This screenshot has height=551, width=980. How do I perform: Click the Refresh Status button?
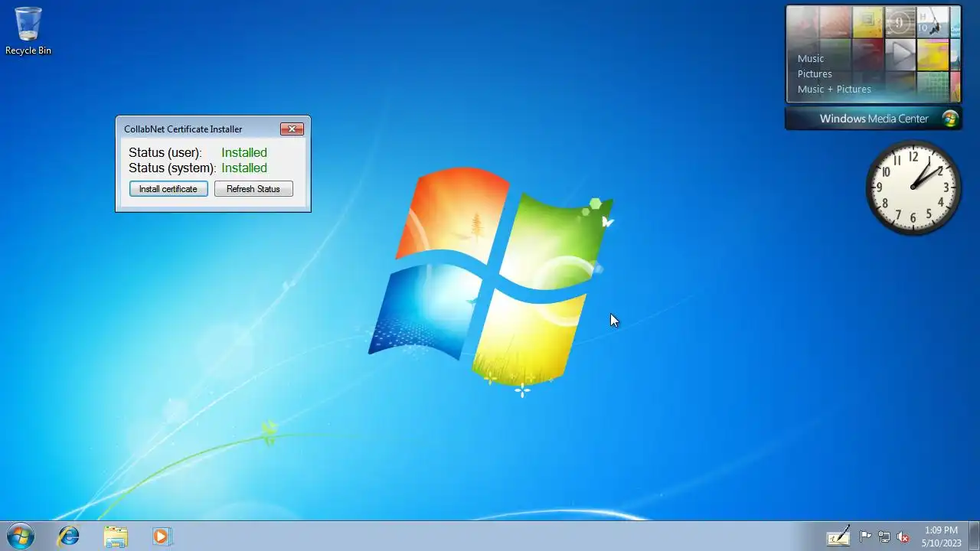tap(253, 189)
